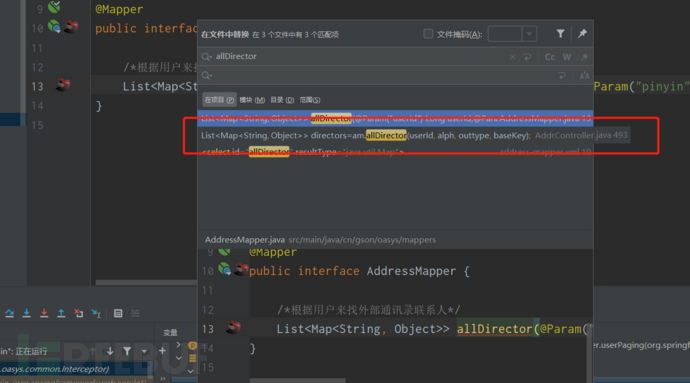Viewport: 690px width, 383px height.
Task: Open the frames filter dropdown arrow
Action: [144, 351]
